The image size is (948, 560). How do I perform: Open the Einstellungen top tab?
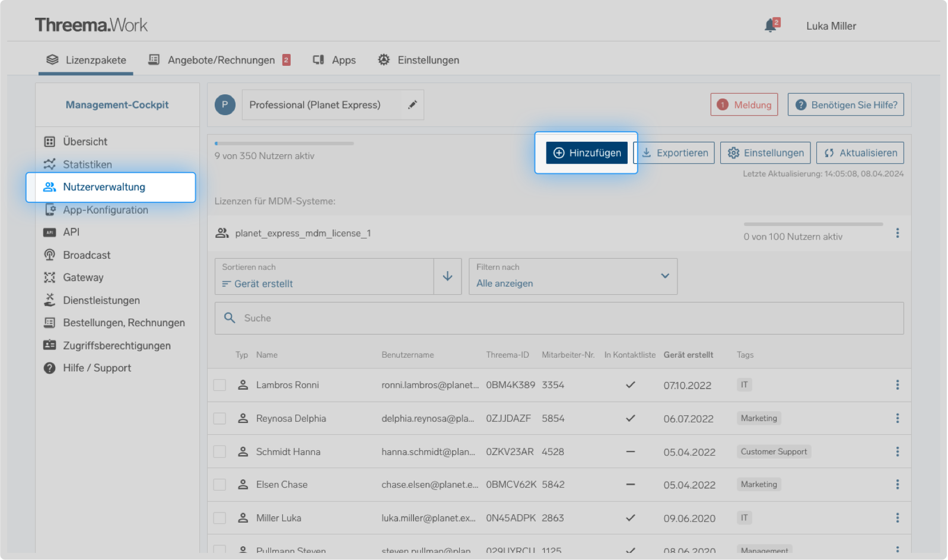click(x=419, y=60)
